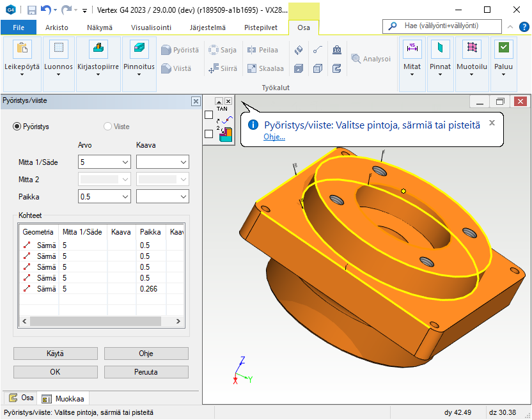Screen dimensions: 532x420
Task: Open the Leikepöytä clipboard tool
Action: coord(22,49)
